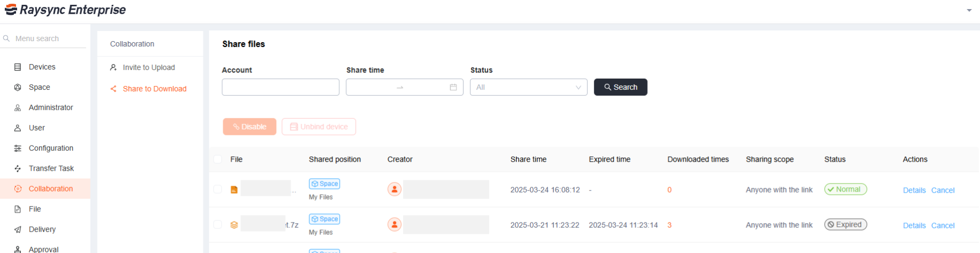Click the Raysync Enterprise logo icon
This screenshot has width=980, height=253.
pyautogui.click(x=11, y=10)
